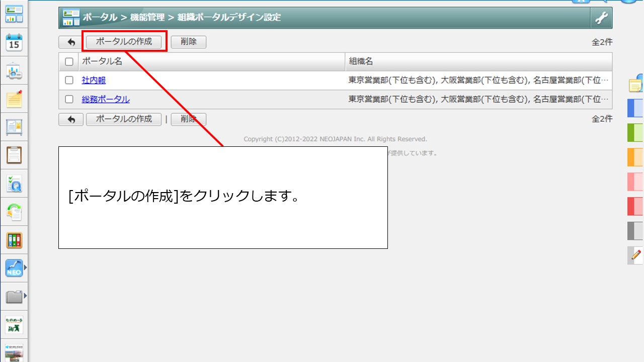This screenshot has height=362, width=644.
Task: Click the yellow sticky memo sidebar icon
Action: (14, 100)
